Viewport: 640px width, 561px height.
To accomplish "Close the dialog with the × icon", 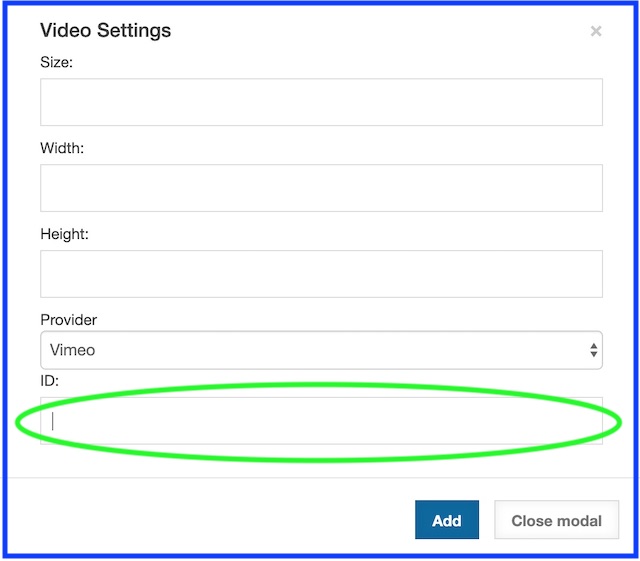I will (x=596, y=31).
